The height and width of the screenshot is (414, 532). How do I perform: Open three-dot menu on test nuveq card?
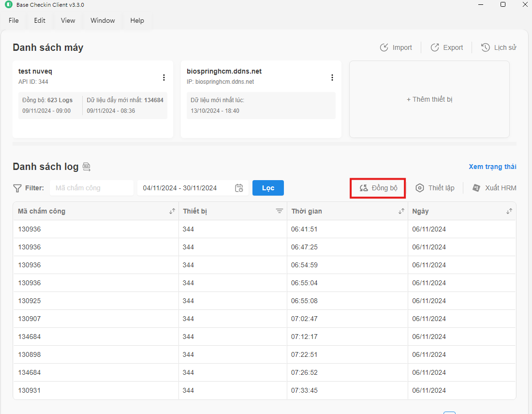tap(164, 77)
